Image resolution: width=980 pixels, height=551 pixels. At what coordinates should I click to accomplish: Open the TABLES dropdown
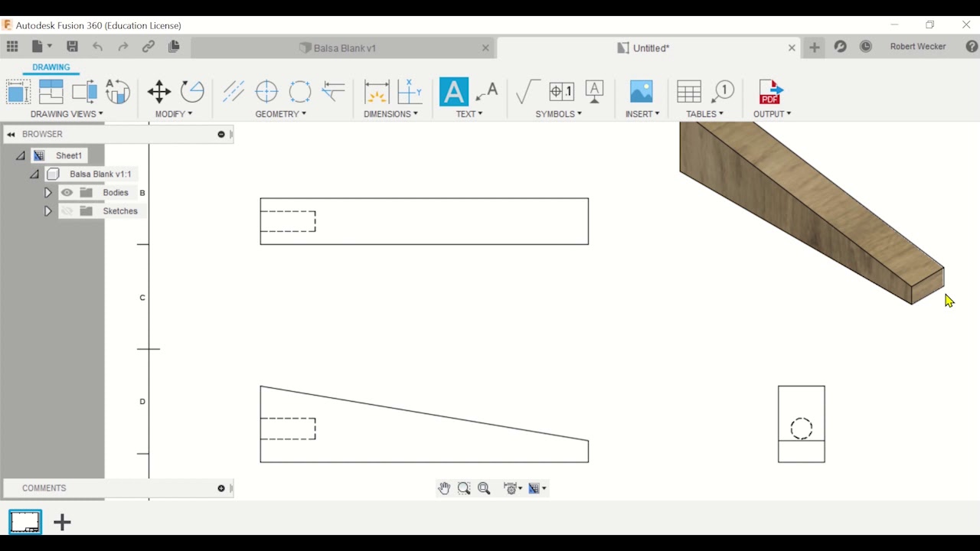pyautogui.click(x=704, y=114)
